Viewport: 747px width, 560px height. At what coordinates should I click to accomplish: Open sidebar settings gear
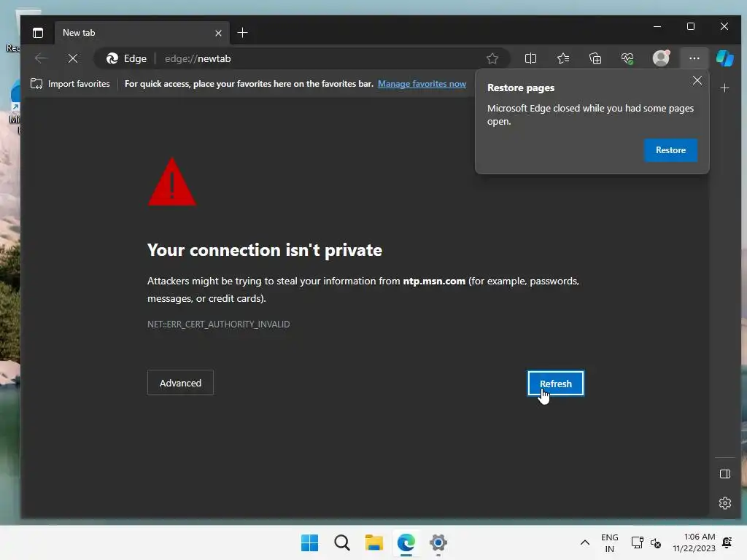point(724,503)
